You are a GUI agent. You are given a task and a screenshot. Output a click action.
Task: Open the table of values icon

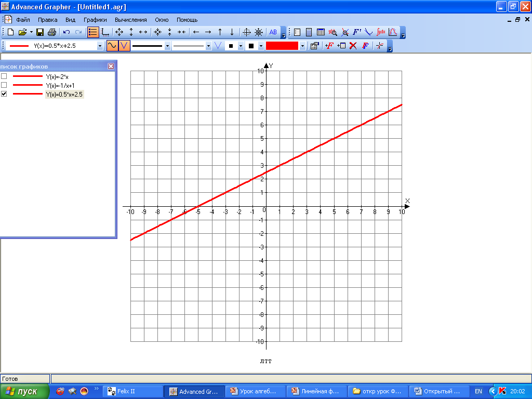pyautogui.click(x=321, y=32)
